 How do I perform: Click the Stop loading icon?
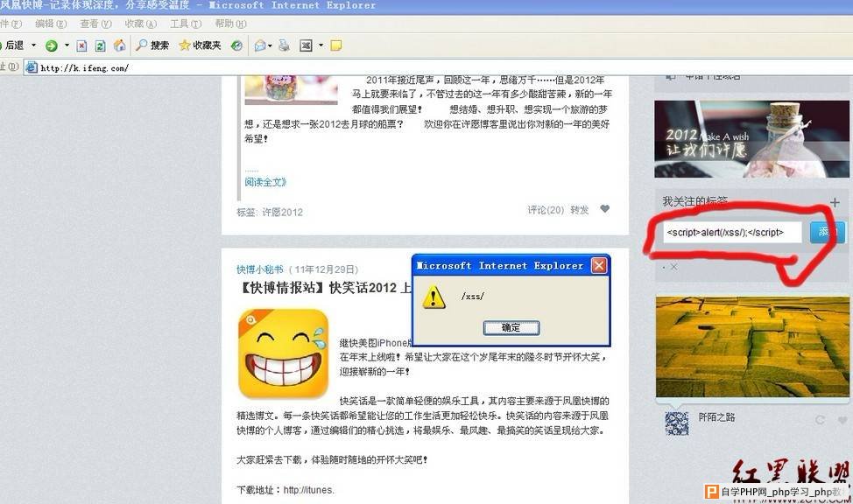81,45
